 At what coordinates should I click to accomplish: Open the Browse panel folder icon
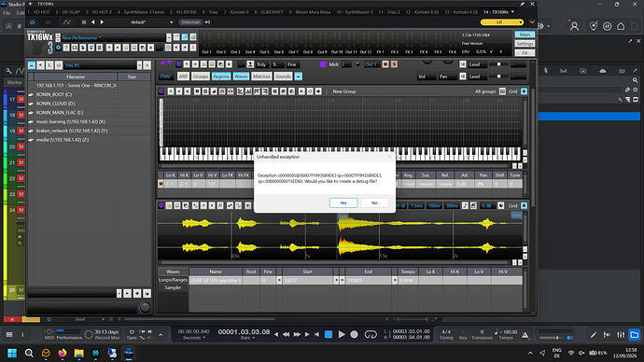[x=634, y=335]
